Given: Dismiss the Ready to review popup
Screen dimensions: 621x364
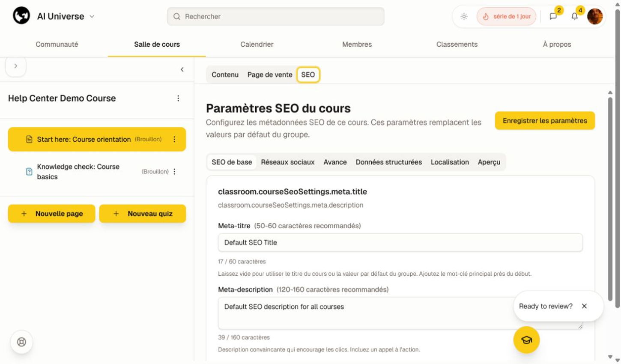Looking at the screenshot, I should pos(584,306).
